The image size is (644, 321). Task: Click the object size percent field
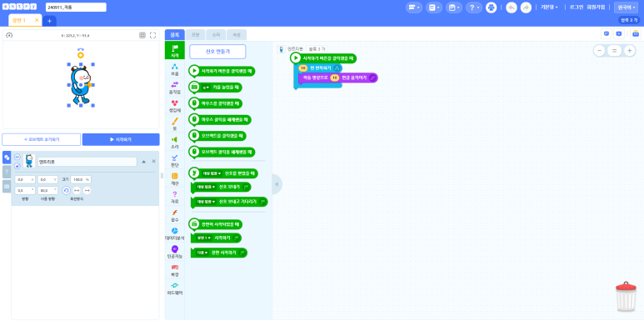point(81,179)
